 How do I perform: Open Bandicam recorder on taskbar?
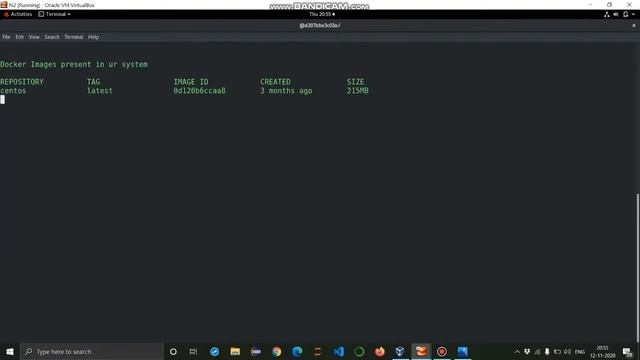442,351
